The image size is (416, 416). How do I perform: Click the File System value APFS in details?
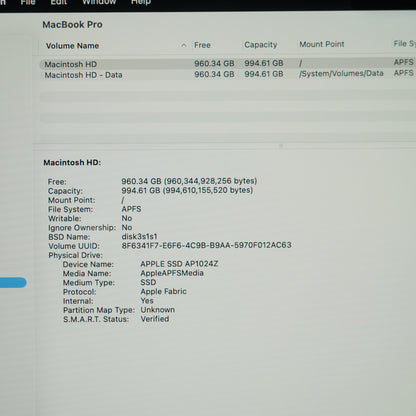point(131,209)
